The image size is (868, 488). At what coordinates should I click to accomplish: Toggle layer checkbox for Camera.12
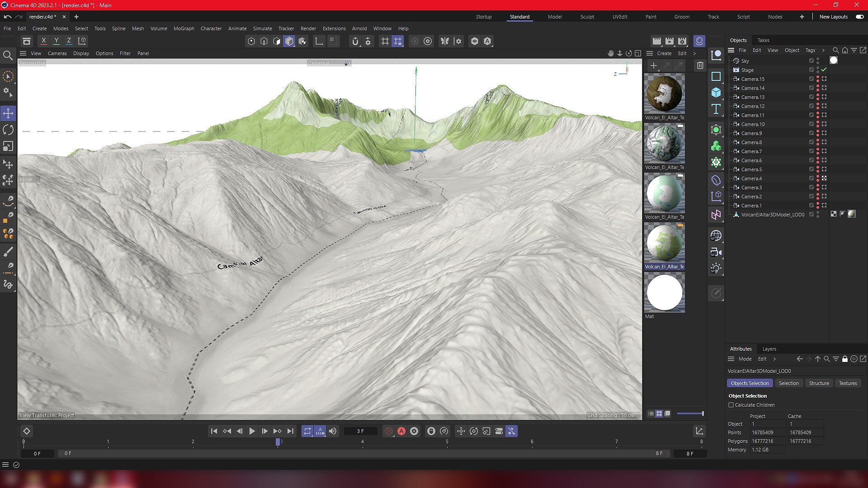click(x=811, y=106)
